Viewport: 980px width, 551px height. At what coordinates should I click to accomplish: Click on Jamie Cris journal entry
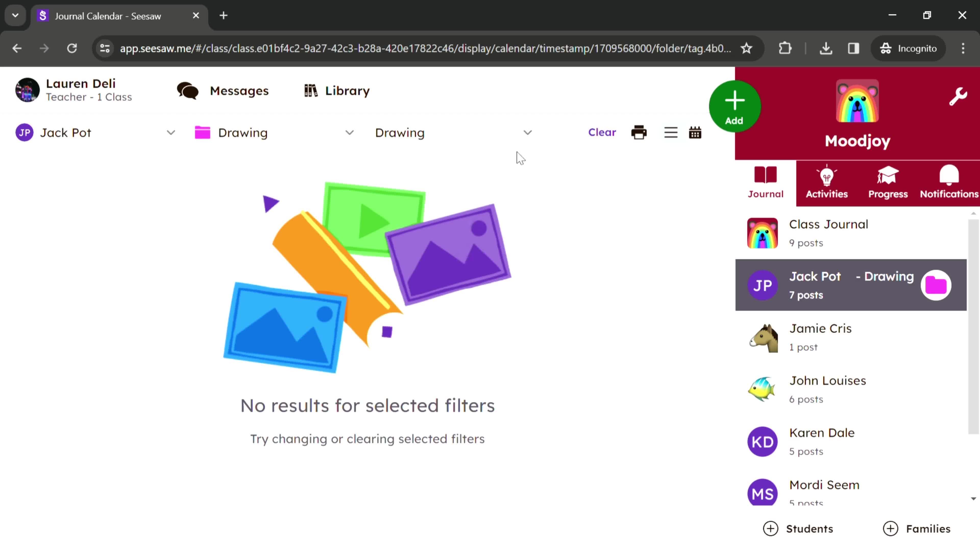[851, 336]
